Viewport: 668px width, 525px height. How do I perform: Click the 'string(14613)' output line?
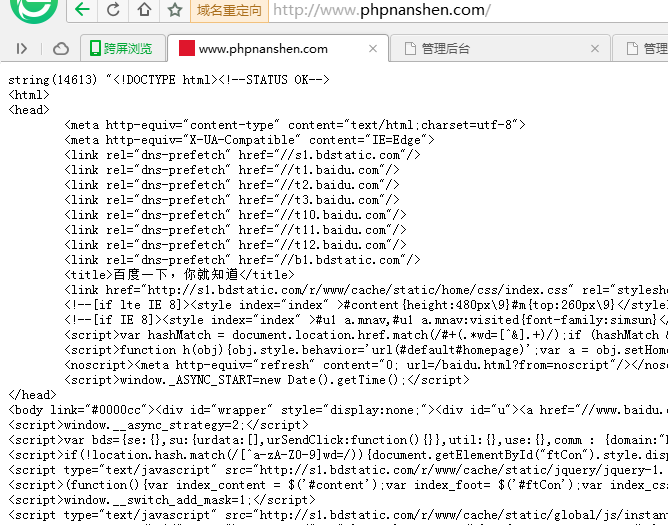(x=169, y=80)
